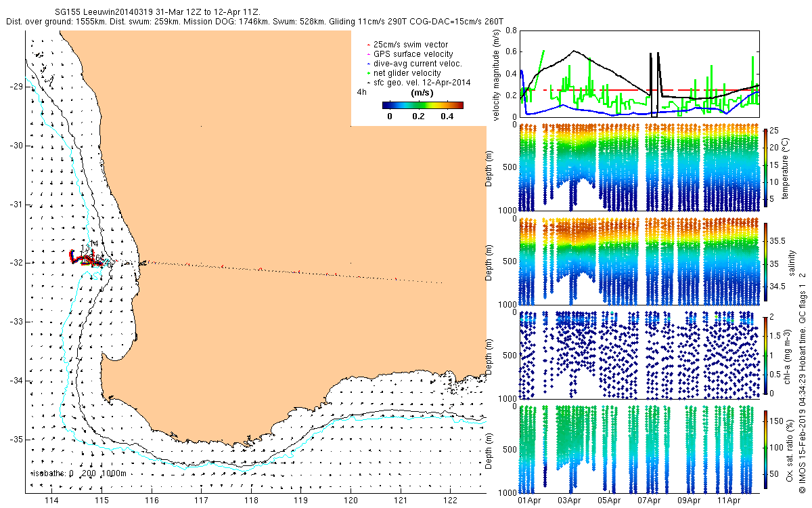Select the dive-avg current veloc. legend entry

point(418,64)
